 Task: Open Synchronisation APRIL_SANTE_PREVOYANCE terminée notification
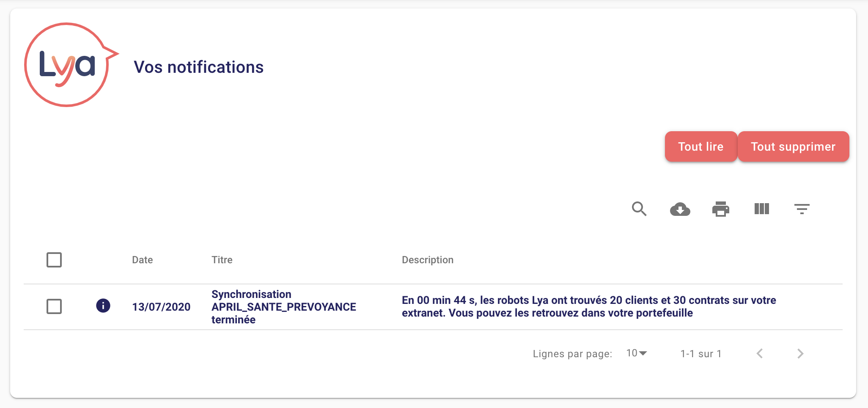click(x=283, y=307)
